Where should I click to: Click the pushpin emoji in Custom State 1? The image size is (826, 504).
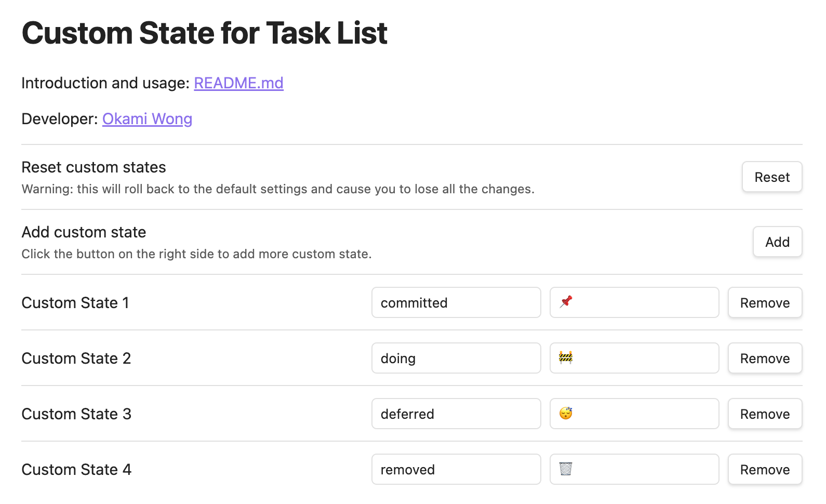pyautogui.click(x=566, y=302)
